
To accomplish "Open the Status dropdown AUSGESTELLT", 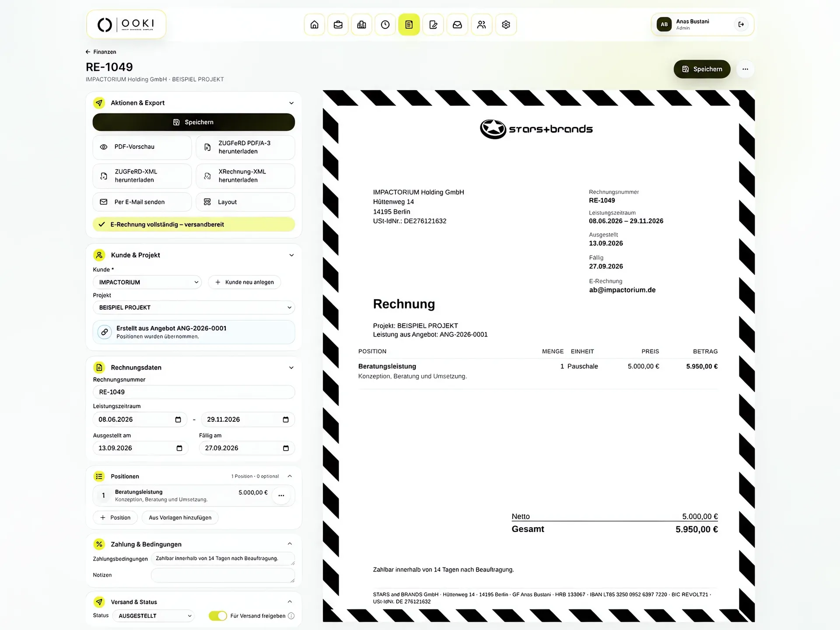I will pos(153,616).
